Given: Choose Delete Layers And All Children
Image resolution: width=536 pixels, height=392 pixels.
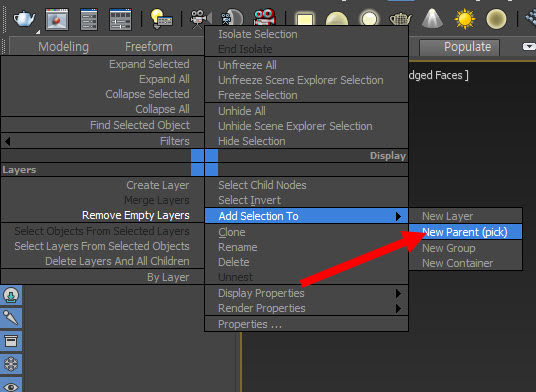Looking at the screenshot, I should click(x=103, y=261).
